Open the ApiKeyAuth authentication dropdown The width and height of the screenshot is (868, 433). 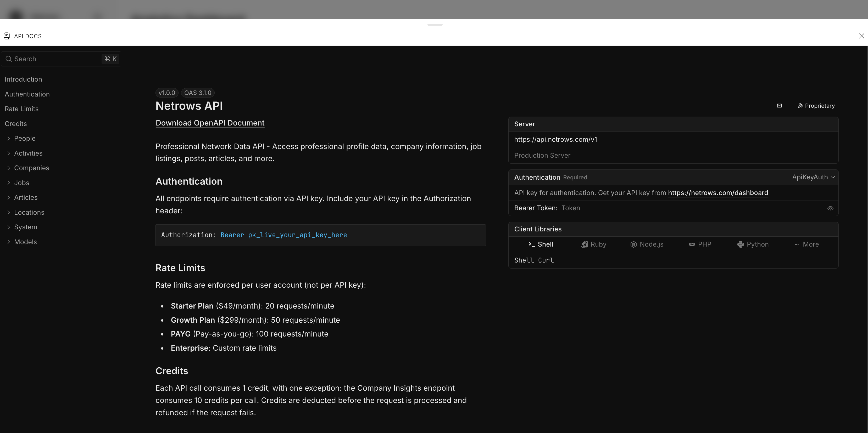pos(813,177)
